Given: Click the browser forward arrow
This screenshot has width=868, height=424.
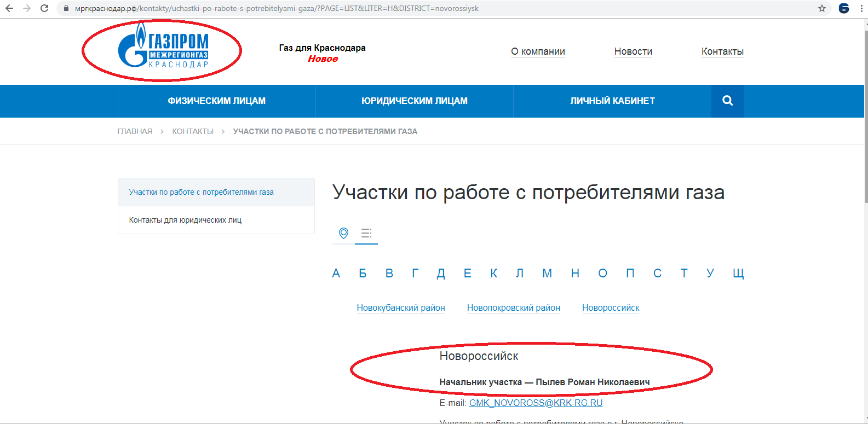Looking at the screenshot, I should [x=27, y=8].
